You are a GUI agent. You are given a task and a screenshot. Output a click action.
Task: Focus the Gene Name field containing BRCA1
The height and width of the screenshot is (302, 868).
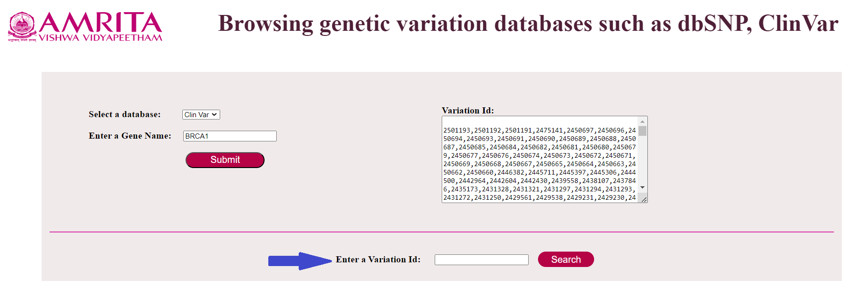pos(230,136)
